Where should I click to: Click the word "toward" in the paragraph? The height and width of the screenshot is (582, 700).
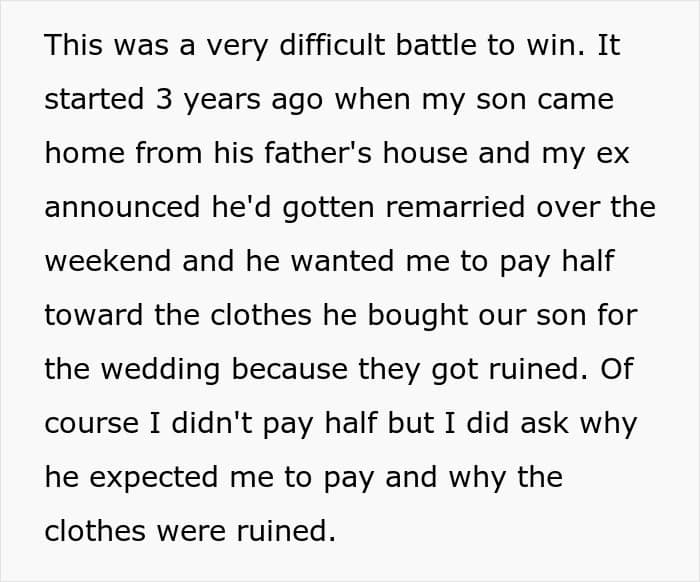94,315
